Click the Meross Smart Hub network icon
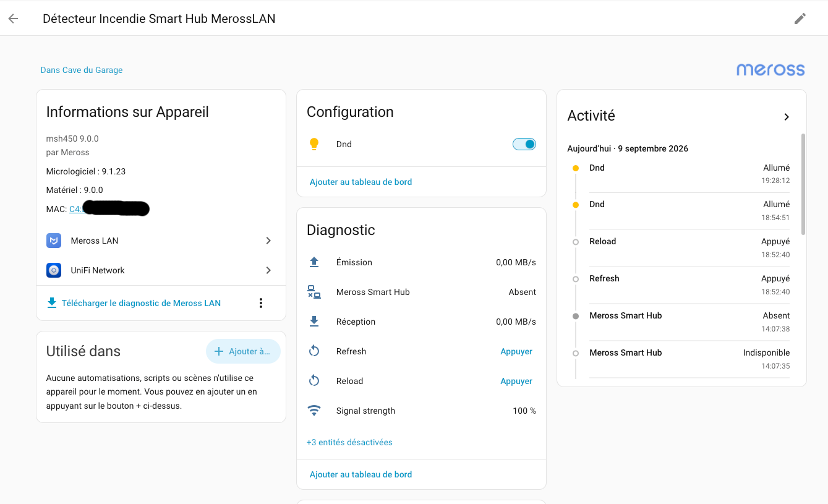Viewport: 828px width, 504px height. [314, 292]
